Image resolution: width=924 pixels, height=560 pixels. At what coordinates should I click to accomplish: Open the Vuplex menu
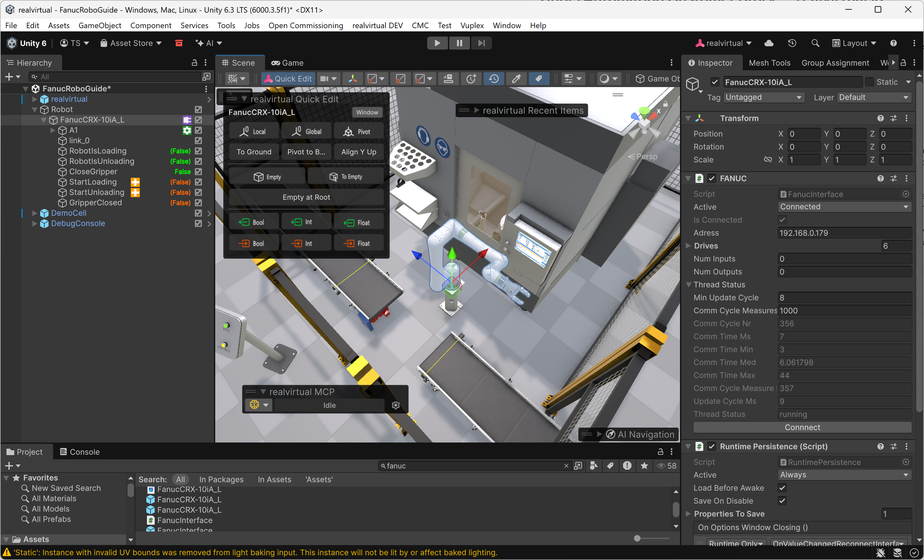point(472,25)
